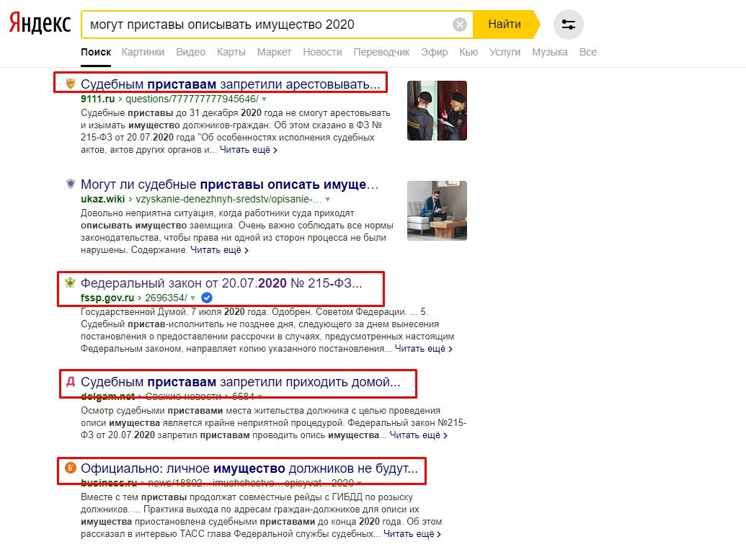Open the Маркет tab

pyautogui.click(x=274, y=52)
